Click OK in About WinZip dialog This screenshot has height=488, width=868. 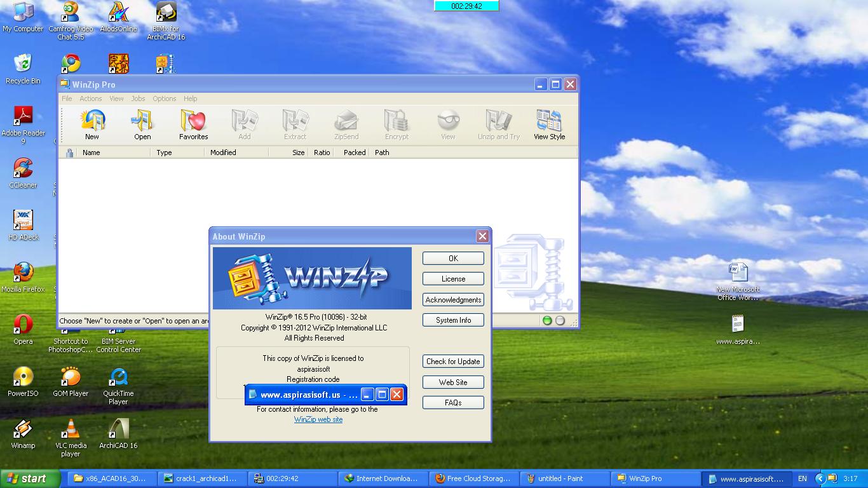click(453, 258)
